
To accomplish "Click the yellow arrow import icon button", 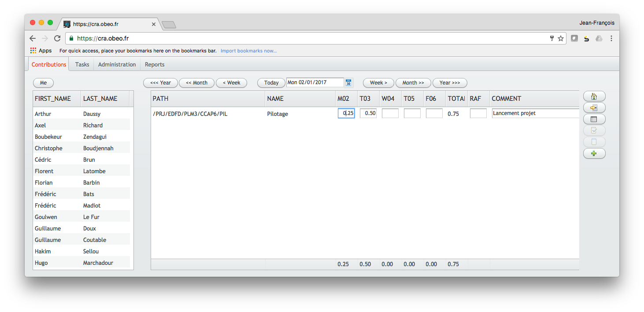I will pos(594,108).
